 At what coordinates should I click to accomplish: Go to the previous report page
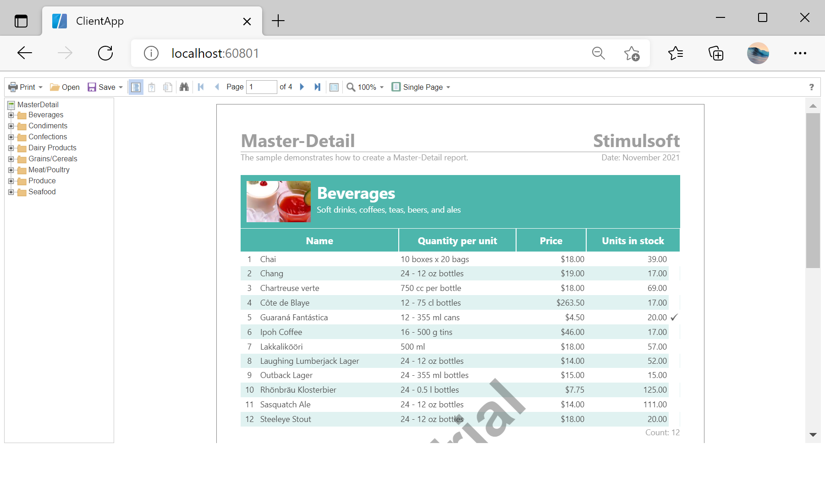pos(217,87)
